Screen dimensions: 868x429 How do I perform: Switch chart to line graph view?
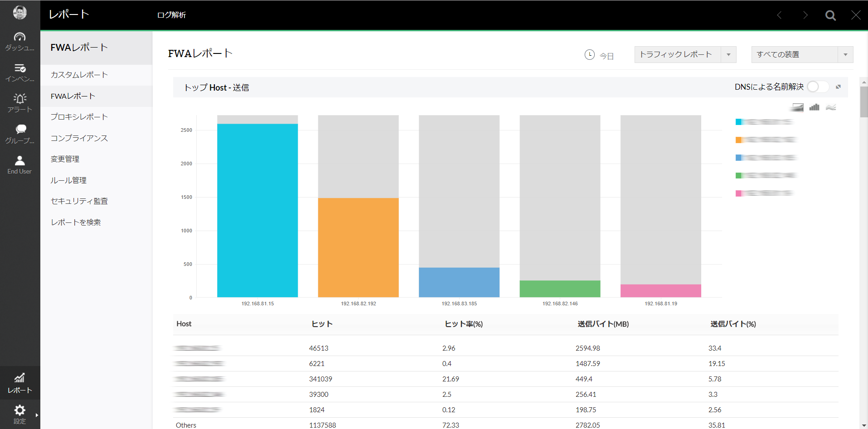[830, 107]
